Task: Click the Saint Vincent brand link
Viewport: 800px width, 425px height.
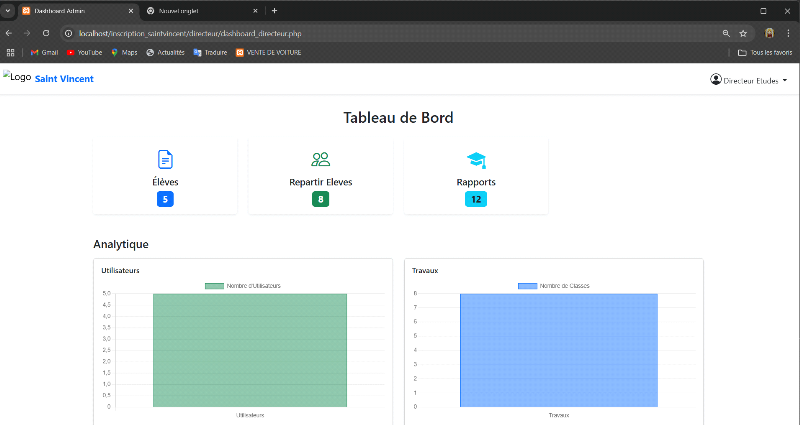Action: [64, 79]
